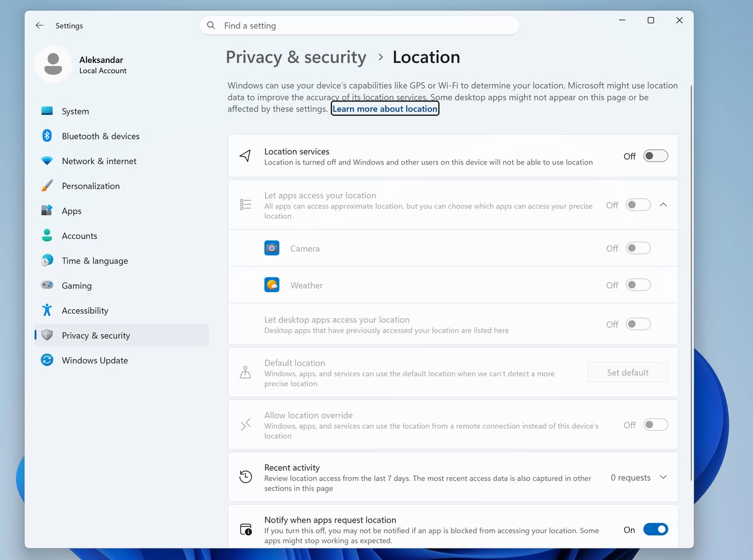
Task: Toggle Weather location access switch
Action: (638, 285)
